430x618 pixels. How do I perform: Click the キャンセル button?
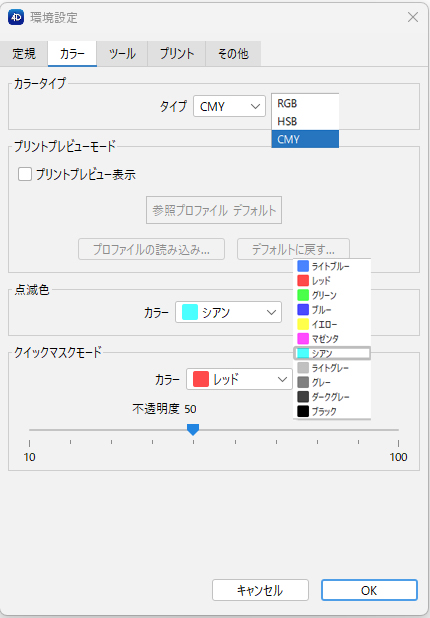point(260,590)
